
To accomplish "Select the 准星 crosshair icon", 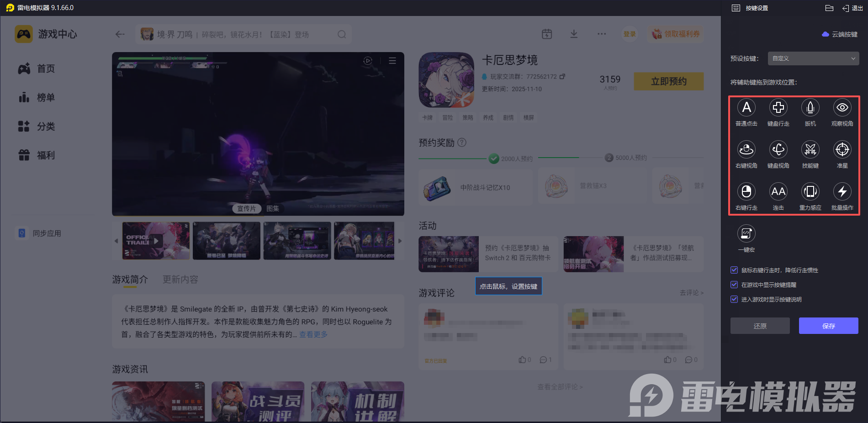I will [842, 149].
